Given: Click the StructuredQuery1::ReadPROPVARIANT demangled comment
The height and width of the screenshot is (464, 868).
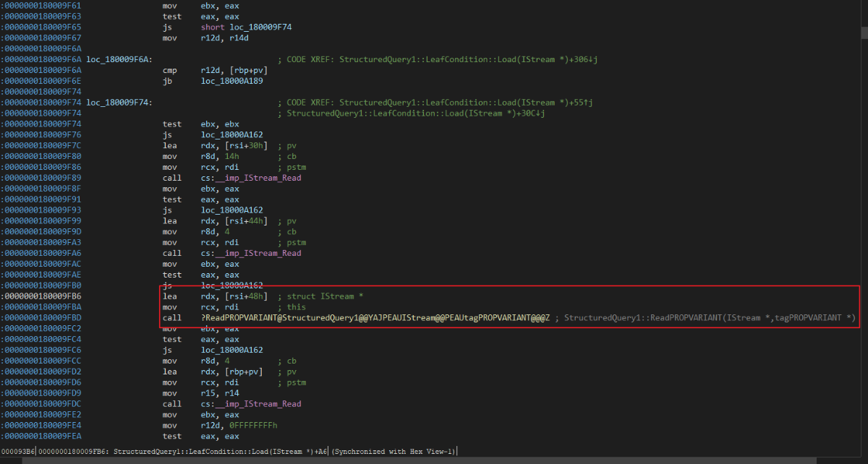Looking at the screenshot, I should pyautogui.click(x=706, y=318).
